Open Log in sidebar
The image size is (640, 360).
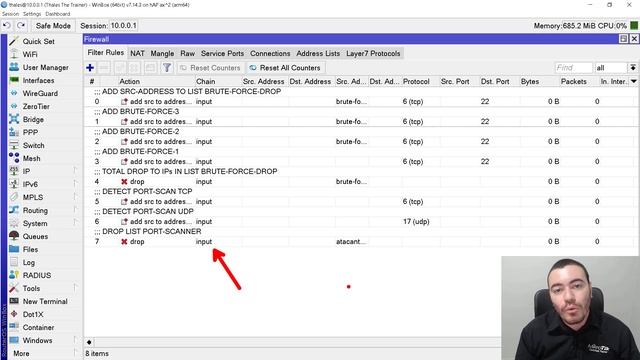pyautogui.click(x=29, y=262)
